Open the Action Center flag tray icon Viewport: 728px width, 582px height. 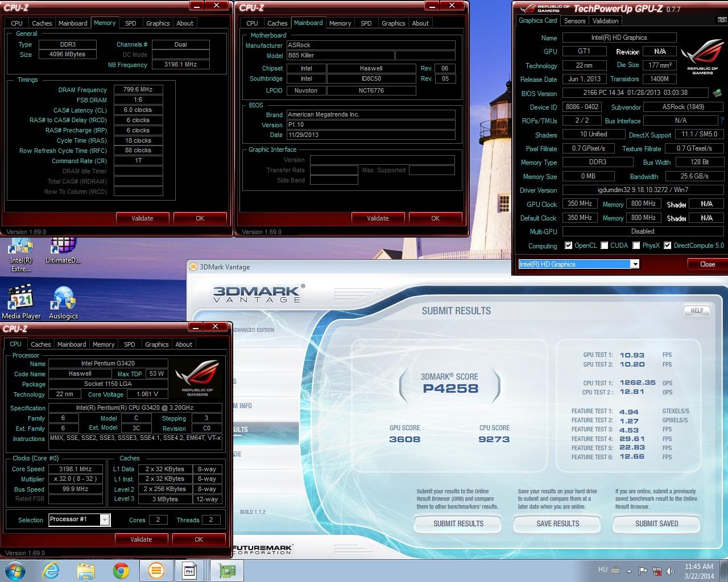click(x=643, y=571)
